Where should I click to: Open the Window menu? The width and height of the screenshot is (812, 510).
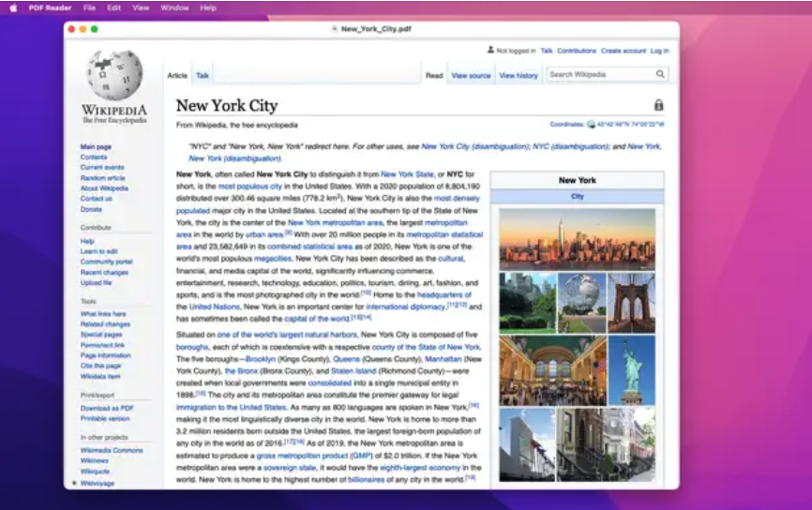coord(174,7)
